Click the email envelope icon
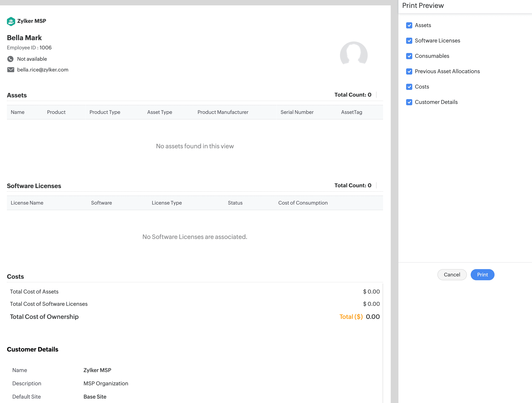532x403 pixels. 11,70
